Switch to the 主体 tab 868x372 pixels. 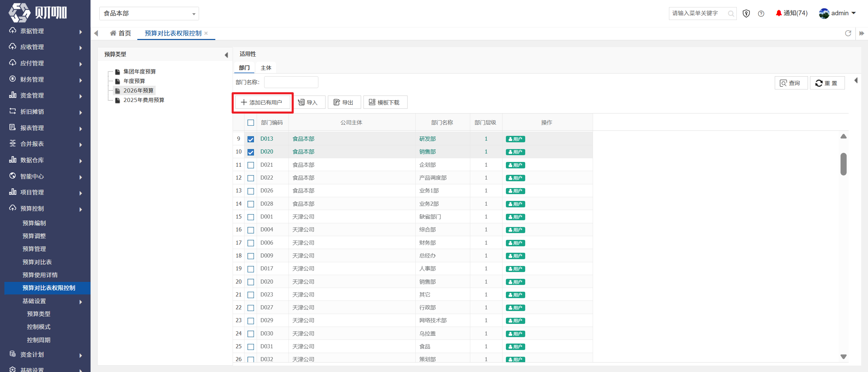[266, 68]
